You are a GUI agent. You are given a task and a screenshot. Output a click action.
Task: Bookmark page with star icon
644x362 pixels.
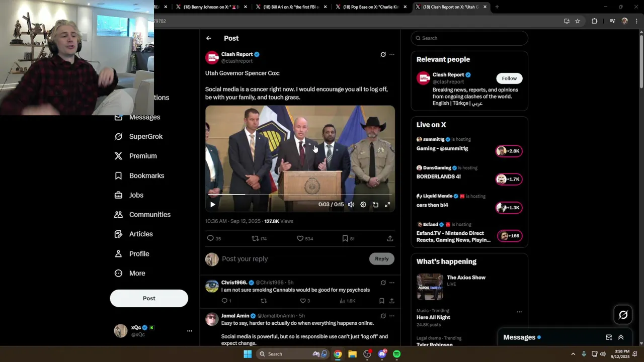(578, 21)
